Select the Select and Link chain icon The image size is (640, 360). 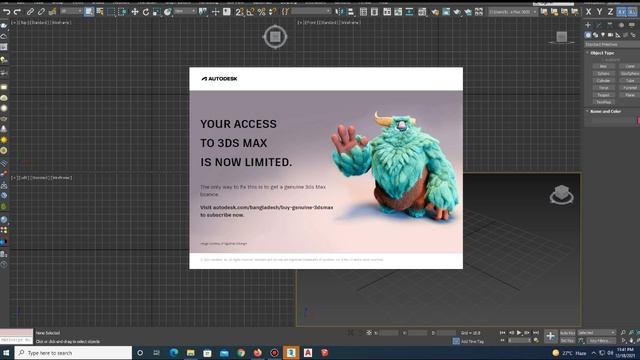click(x=30, y=12)
